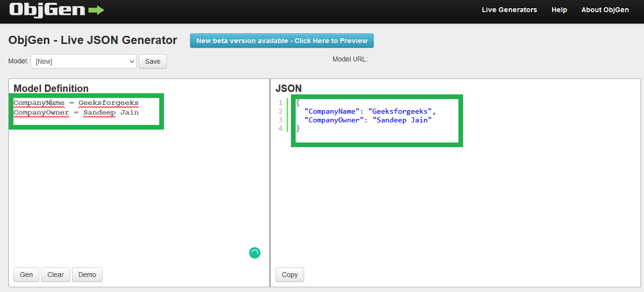Viewport: 644px width, 292px height.
Task: Load the Demo model
Action: [x=87, y=275]
